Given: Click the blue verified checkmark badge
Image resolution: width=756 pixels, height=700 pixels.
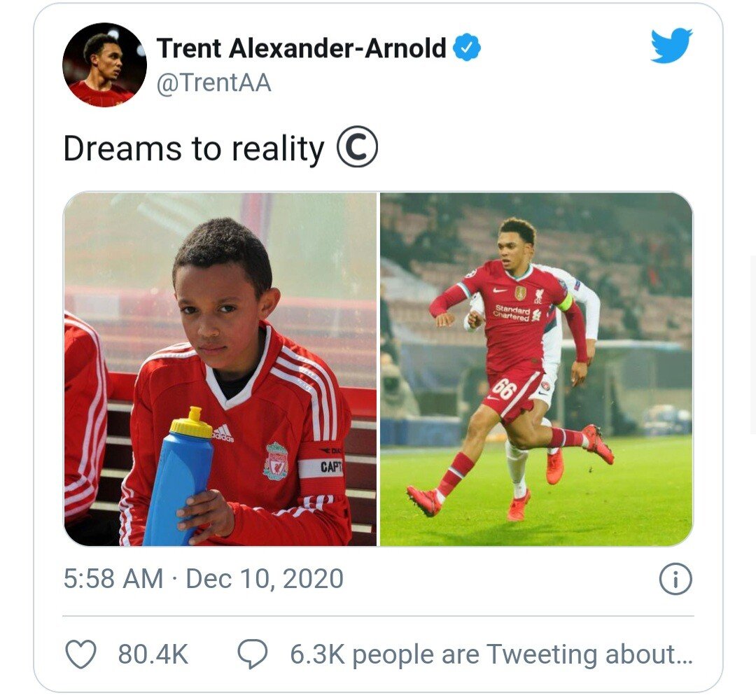Looking at the screenshot, I should (467, 47).
